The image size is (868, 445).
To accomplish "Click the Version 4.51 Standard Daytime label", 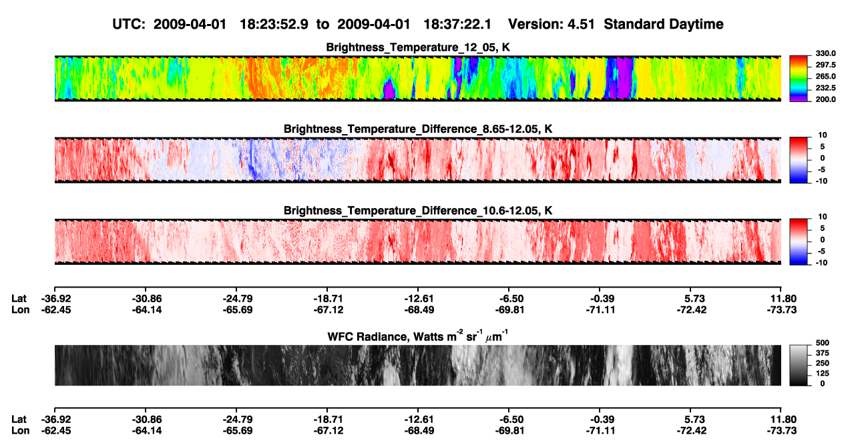I will (x=616, y=24).
